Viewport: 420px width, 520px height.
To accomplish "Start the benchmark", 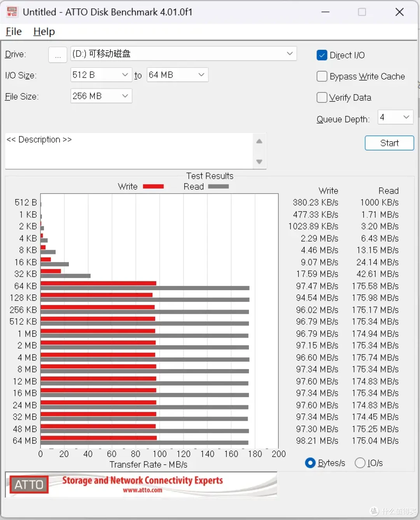I will coord(389,143).
